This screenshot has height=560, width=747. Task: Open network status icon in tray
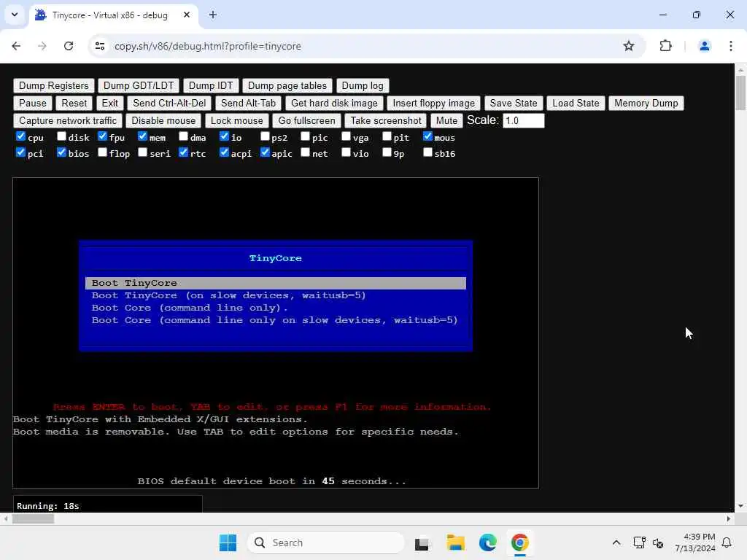point(639,542)
